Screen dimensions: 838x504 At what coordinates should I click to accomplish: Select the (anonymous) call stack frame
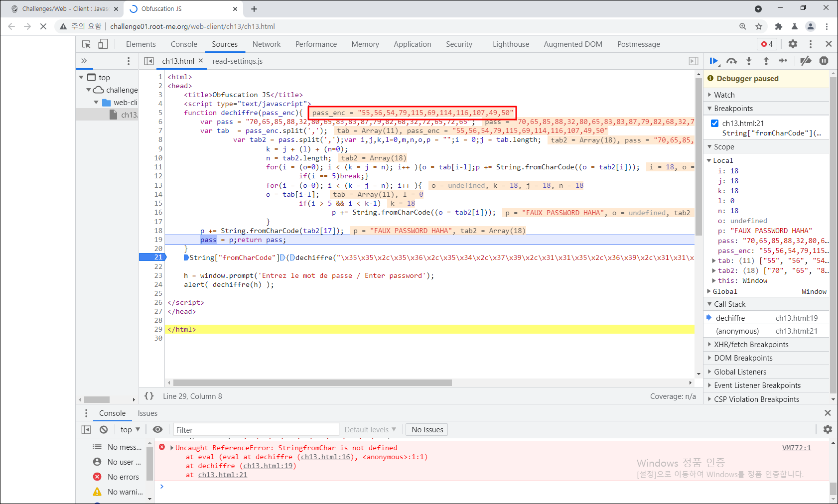tap(766, 331)
